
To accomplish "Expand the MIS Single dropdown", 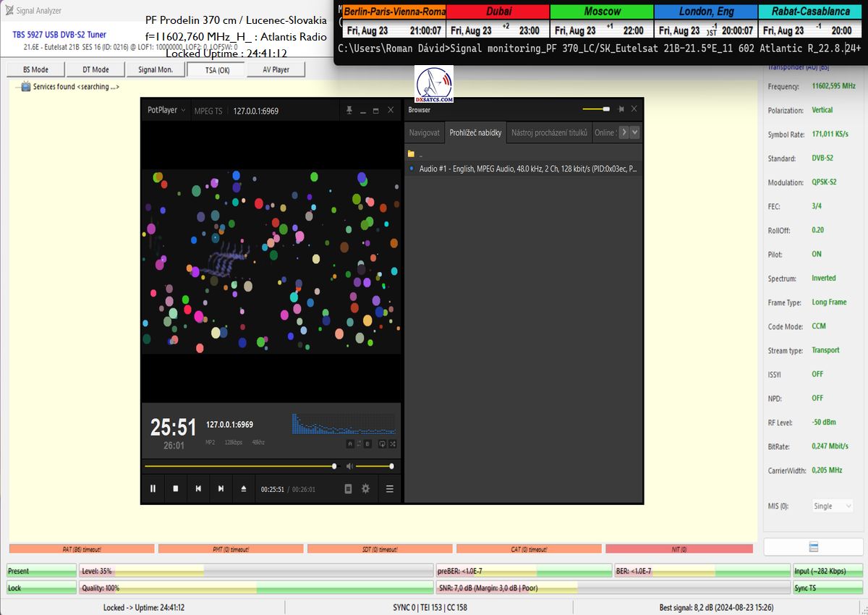I will (831, 506).
